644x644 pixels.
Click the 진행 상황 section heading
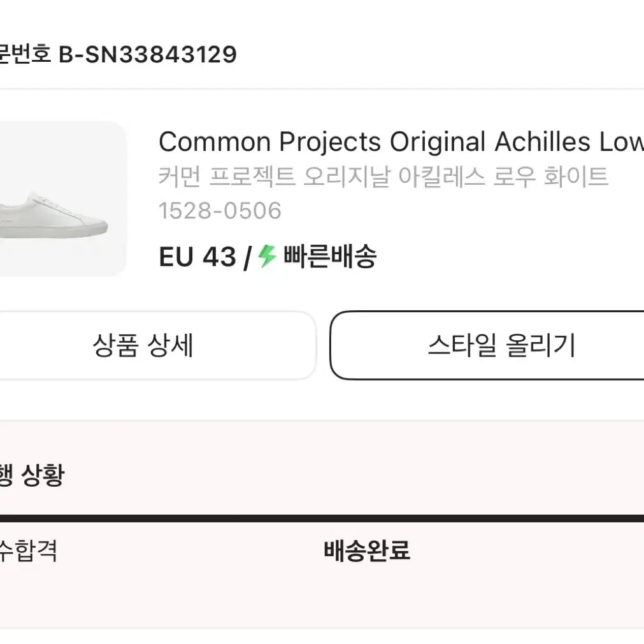[32, 475]
